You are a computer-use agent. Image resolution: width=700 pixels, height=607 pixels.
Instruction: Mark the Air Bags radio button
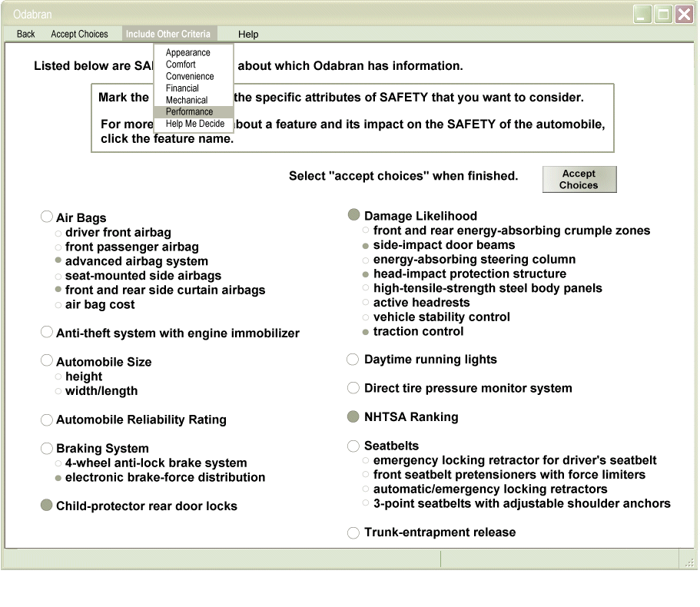pos(46,217)
